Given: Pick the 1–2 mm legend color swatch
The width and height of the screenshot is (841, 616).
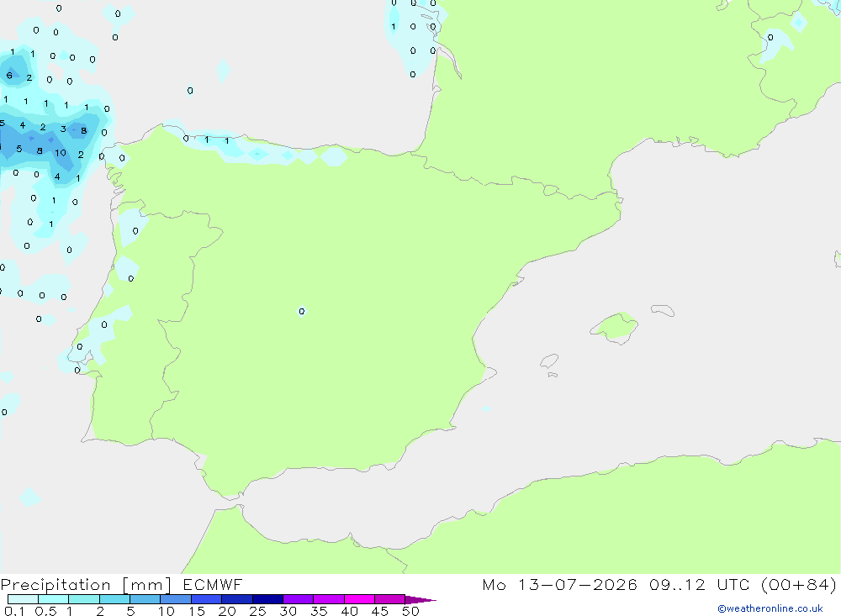Looking at the screenshot, I should [84, 599].
